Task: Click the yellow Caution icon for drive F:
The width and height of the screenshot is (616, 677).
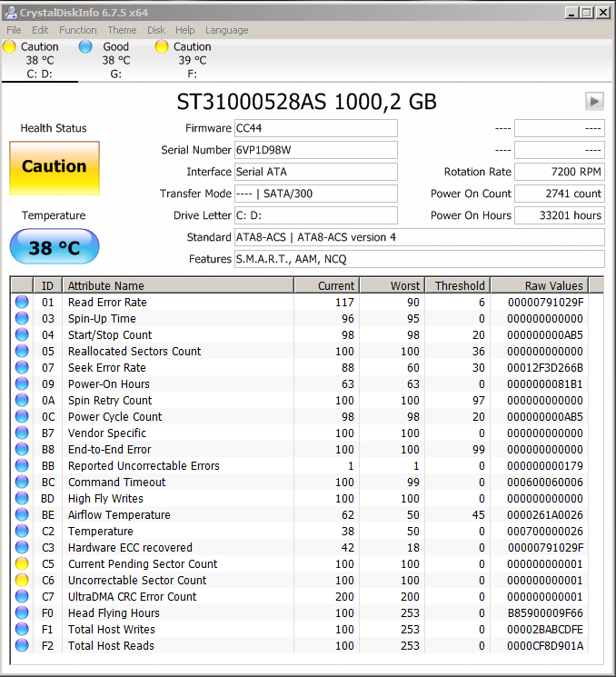Action: [162, 46]
